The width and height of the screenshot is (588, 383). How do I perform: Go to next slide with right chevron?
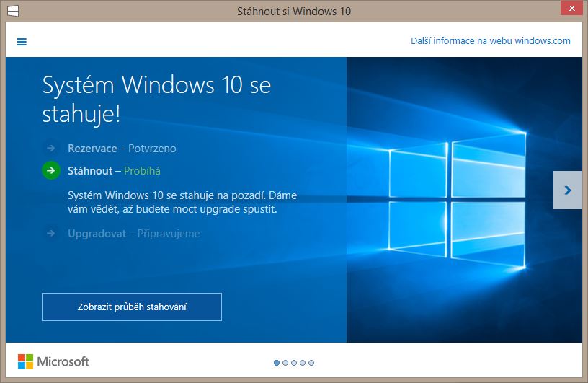point(568,190)
